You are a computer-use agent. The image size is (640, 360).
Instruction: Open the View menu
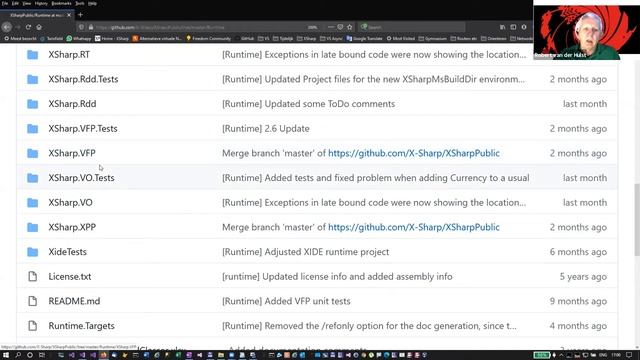(27, 3)
